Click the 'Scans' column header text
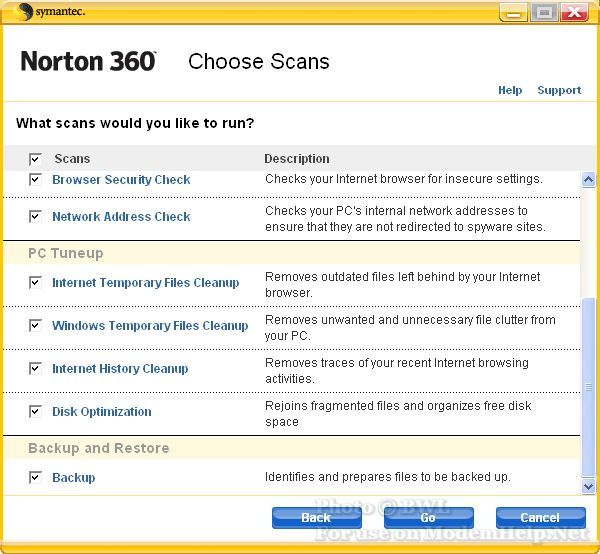The image size is (600, 554). (x=72, y=158)
